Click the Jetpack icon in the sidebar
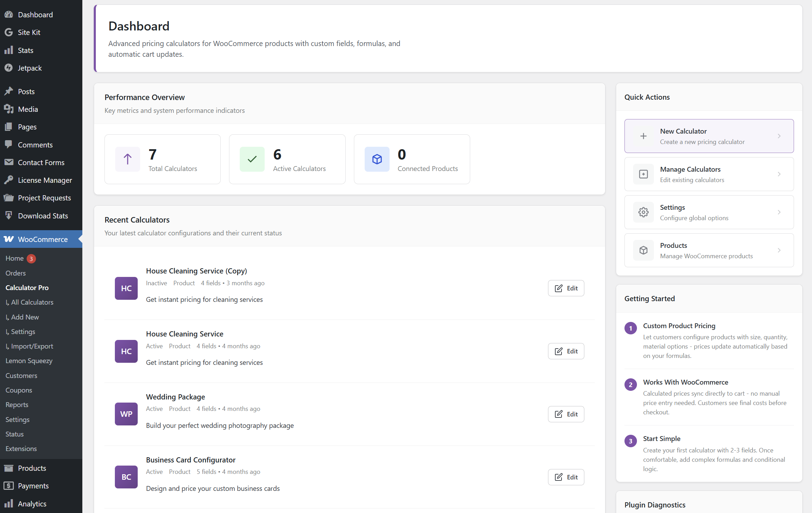Viewport: 812px width, 513px height. click(x=9, y=68)
